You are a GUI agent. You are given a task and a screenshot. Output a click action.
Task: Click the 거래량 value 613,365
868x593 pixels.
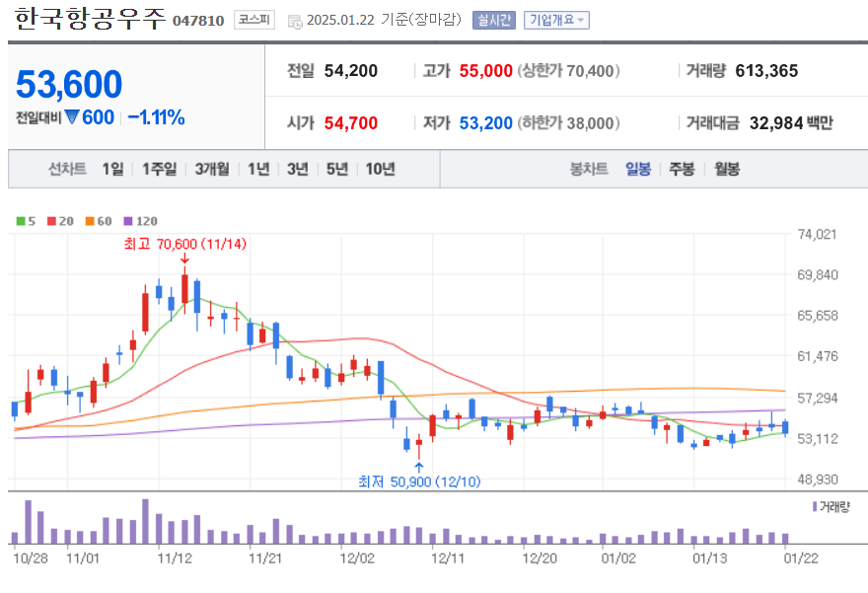click(x=766, y=71)
